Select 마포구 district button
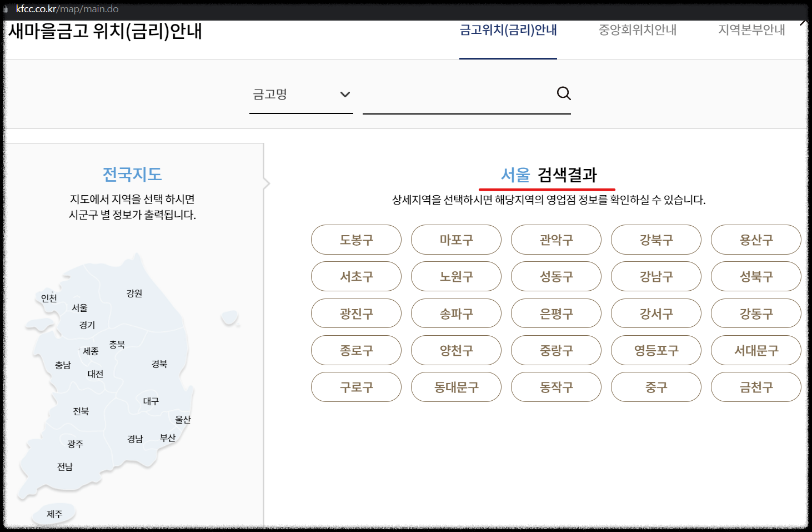The height and width of the screenshot is (532, 812). 456,240
